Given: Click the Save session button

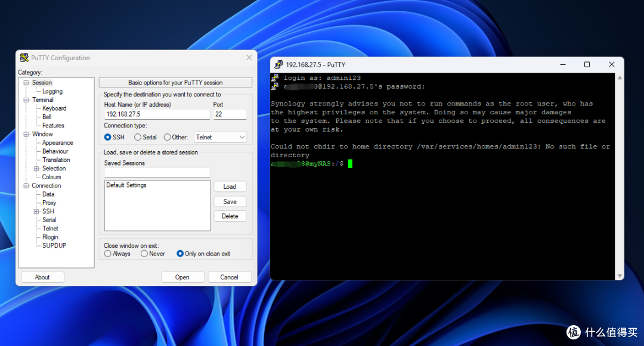Looking at the screenshot, I should [x=230, y=202].
